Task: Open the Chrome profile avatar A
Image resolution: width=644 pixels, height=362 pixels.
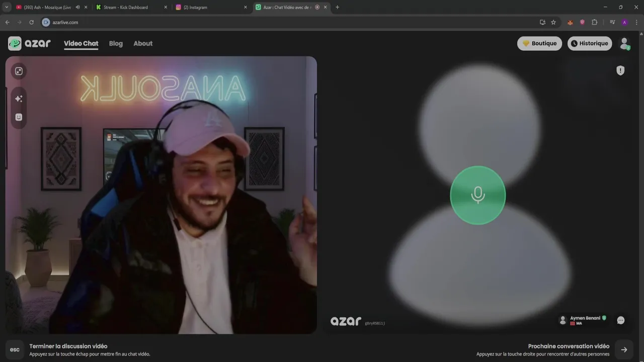Action: (x=624, y=22)
